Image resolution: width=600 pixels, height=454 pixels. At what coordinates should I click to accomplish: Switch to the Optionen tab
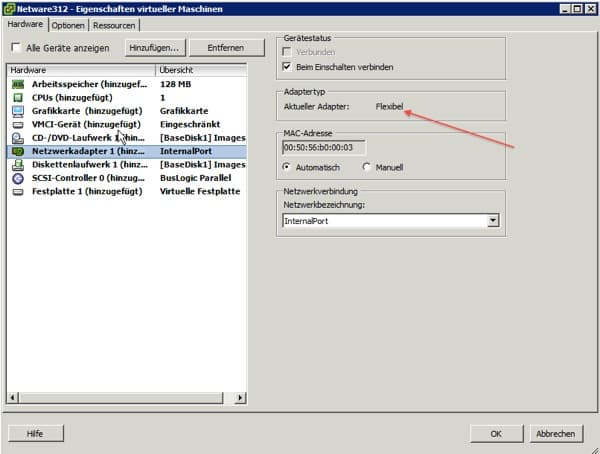click(x=68, y=26)
